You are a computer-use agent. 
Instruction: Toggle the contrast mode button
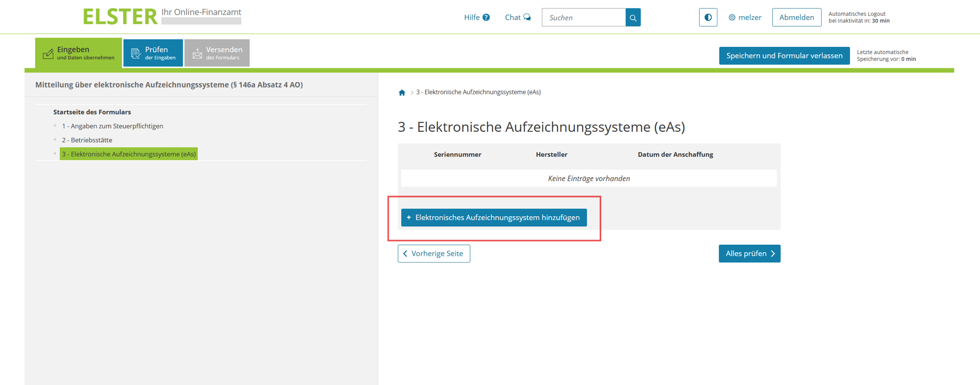click(708, 17)
